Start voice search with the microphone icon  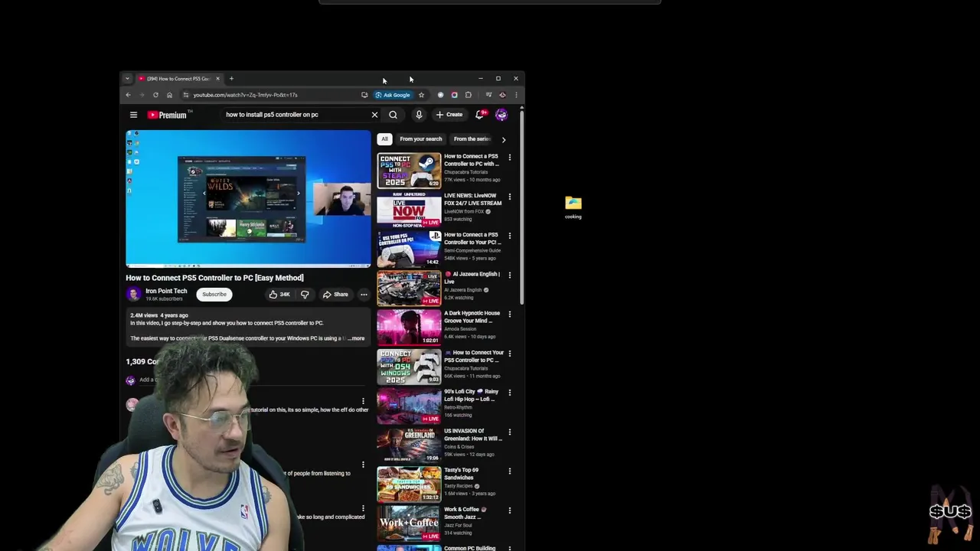pos(419,115)
